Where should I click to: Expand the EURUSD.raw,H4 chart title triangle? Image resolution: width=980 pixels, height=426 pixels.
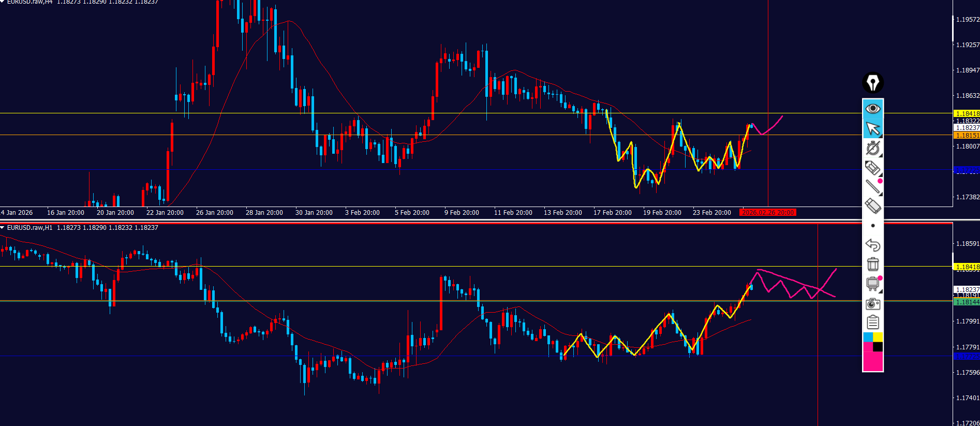click(x=3, y=2)
